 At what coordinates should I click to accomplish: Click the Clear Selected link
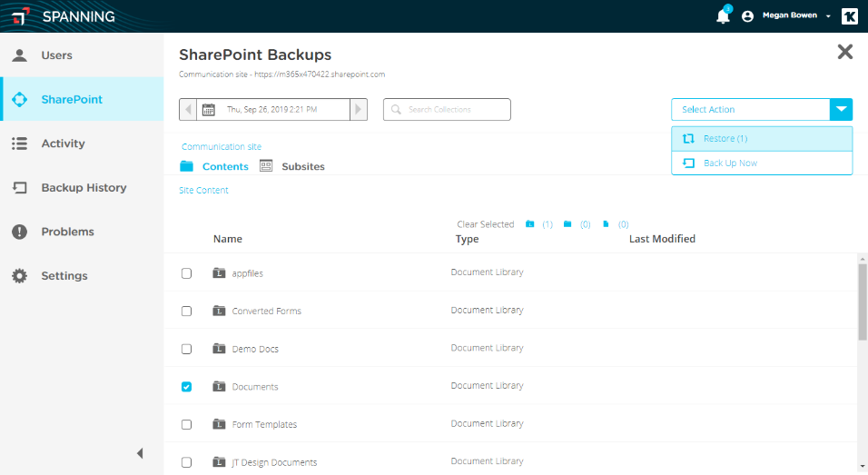[486, 224]
